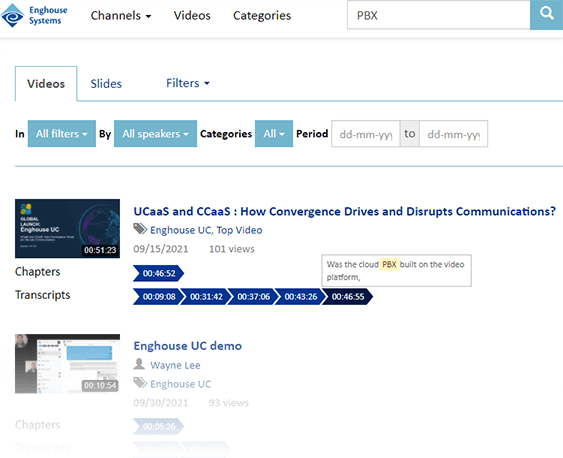Image resolution: width=563 pixels, height=458 pixels.
Task: Open the Enghouse UC demo title link
Action: click(x=187, y=346)
